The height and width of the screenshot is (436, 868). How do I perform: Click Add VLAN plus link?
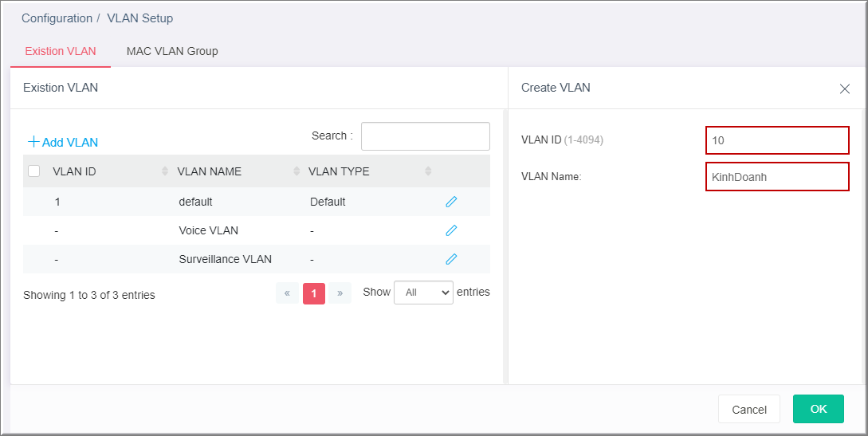[63, 142]
